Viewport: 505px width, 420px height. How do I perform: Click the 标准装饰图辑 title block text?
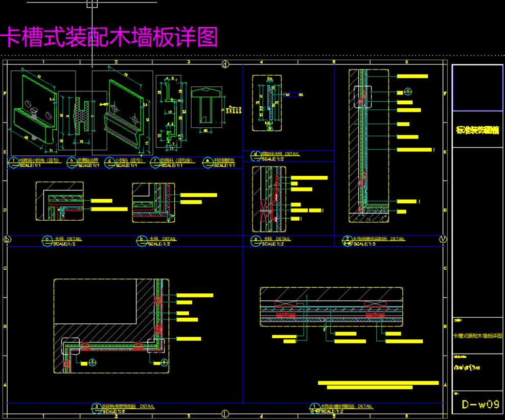(477, 130)
